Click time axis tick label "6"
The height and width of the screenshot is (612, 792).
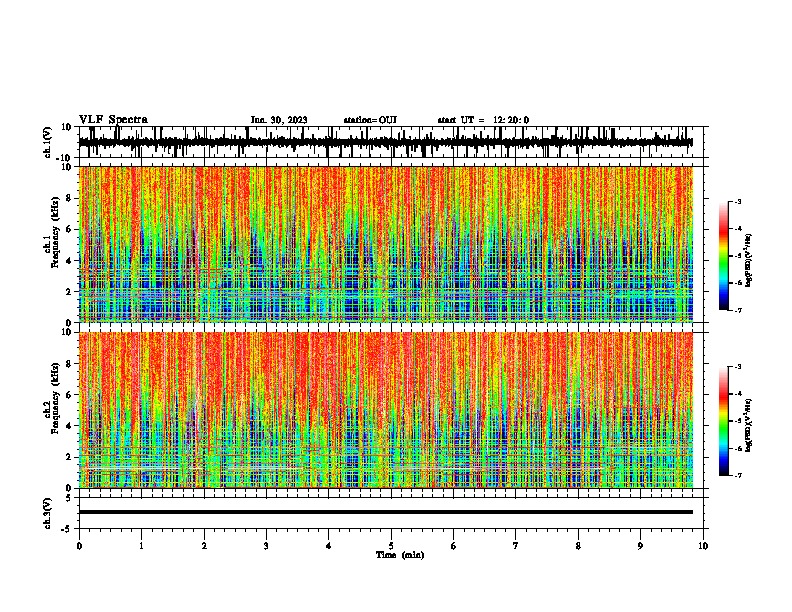pyautogui.click(x=454, y=546)
